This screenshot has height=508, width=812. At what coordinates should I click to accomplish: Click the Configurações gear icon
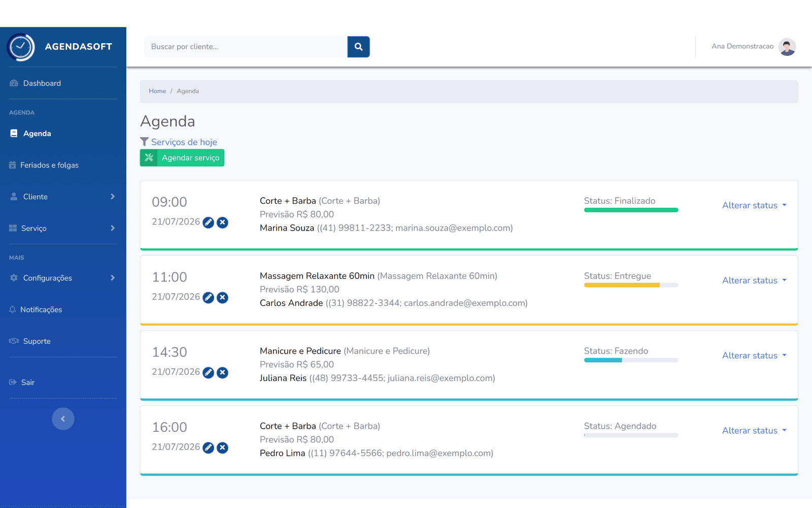(14, 278)
